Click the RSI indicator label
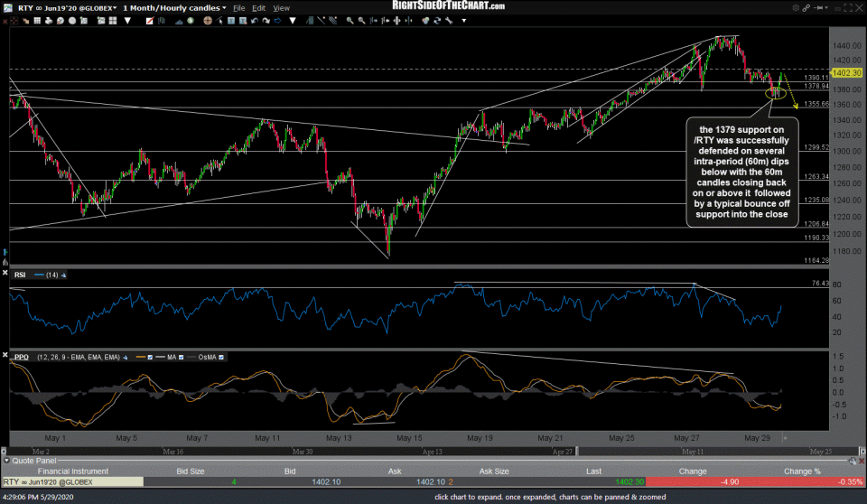Image resolution: width=867 pixels, height=504 pixels. tap(20, 273)
